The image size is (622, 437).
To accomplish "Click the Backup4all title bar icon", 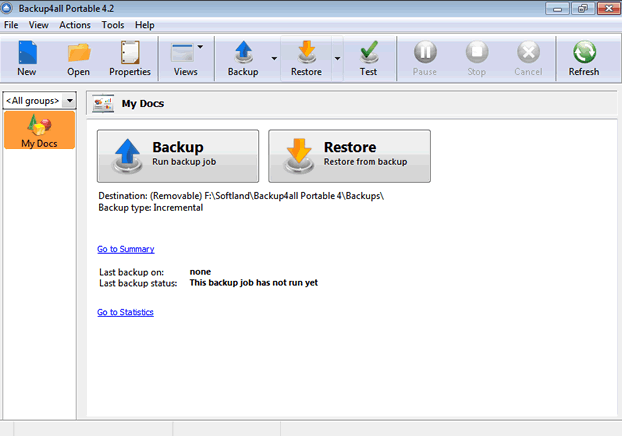I will click(7, 8).
